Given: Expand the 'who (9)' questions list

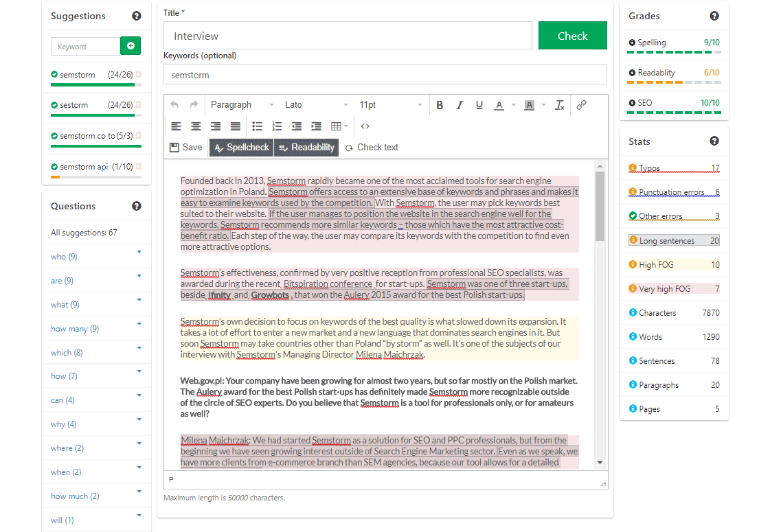Looking at the screenshot, I should (139, 253).
